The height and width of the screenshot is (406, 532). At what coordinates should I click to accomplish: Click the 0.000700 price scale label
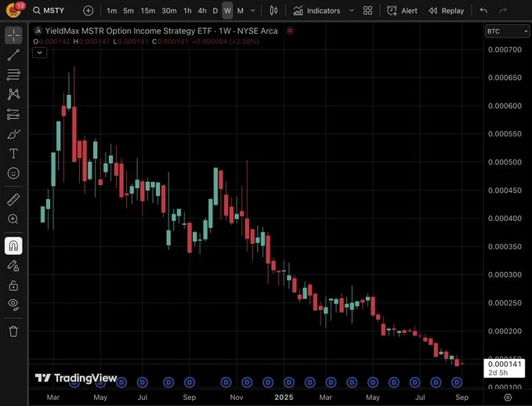tap(505, 49)
